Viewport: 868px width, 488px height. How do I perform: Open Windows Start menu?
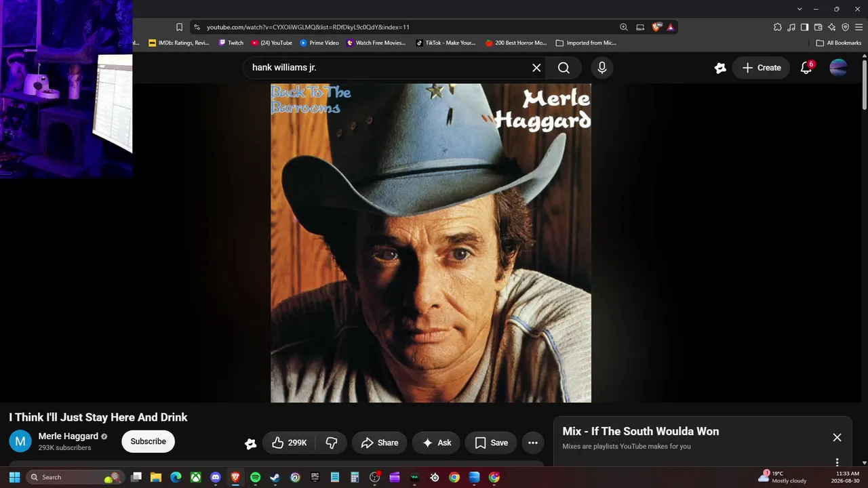pyautogui.click(x=14, y=477)
